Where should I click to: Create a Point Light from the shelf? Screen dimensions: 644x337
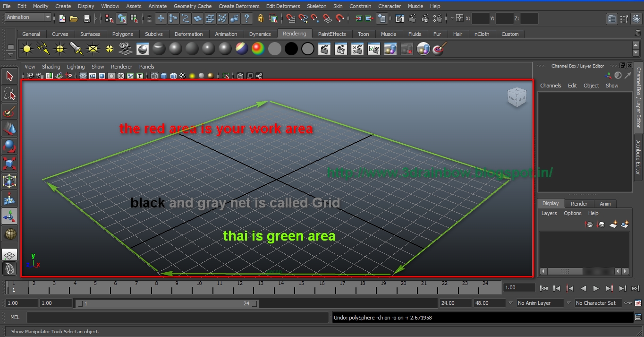pos(60,49)
